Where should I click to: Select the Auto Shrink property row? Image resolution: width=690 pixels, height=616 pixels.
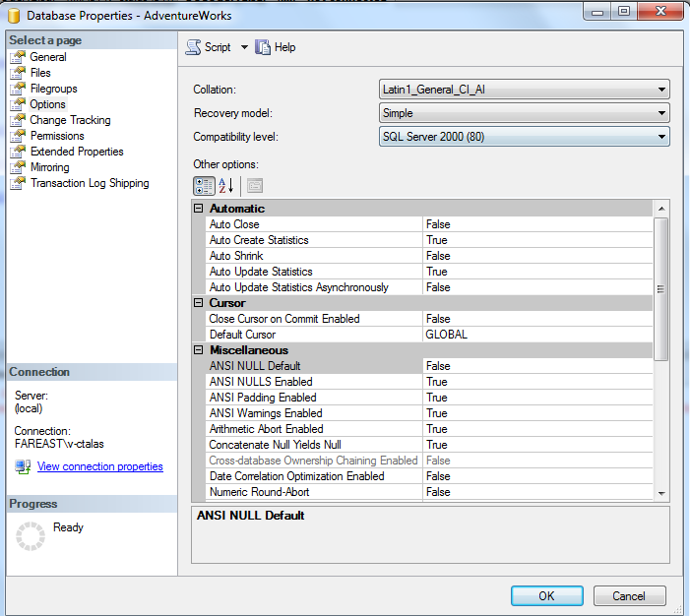coord(315,256)
